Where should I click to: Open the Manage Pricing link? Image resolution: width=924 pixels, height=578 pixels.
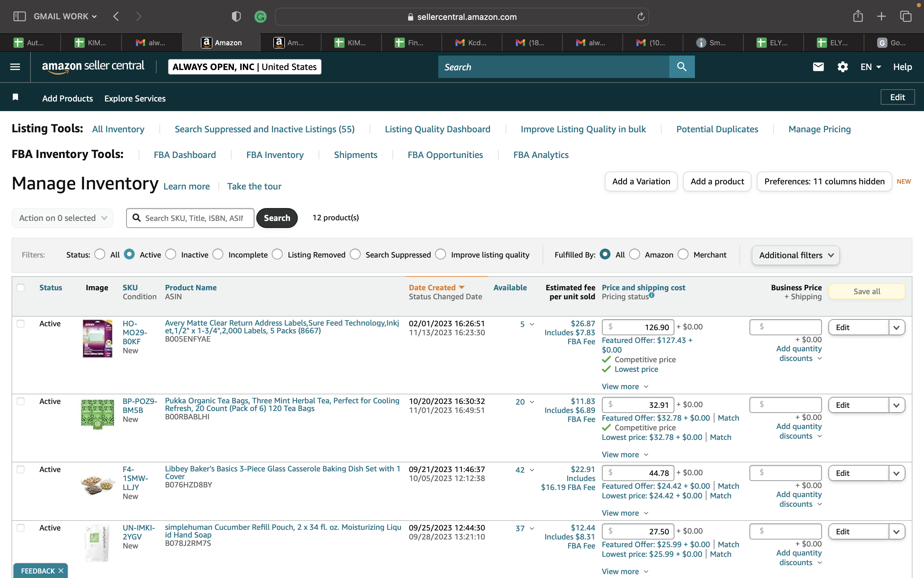point(819,129)
